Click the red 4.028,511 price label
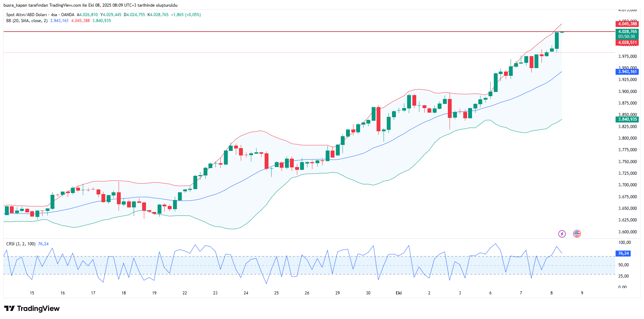This screenshot has height=319, width=644. point(627,42)
